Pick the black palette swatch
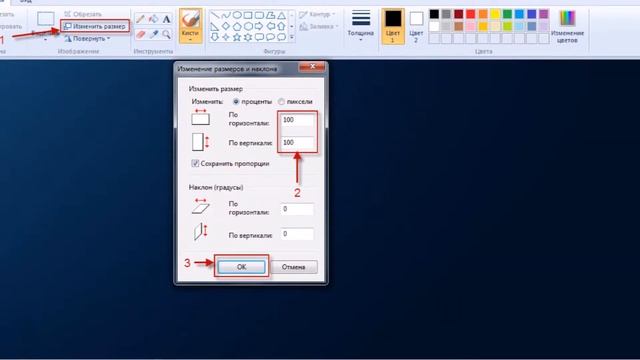Image resolution: width=640 pixels, height=360 pixels. pos(434,14)
